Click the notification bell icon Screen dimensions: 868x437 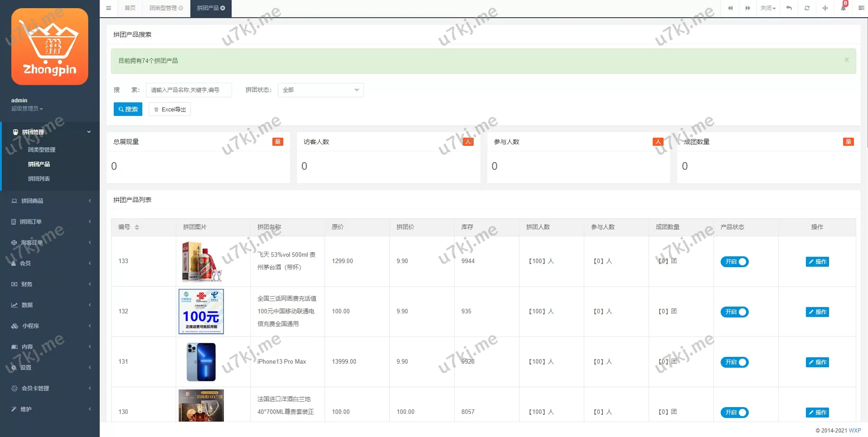tap(843, 8)
